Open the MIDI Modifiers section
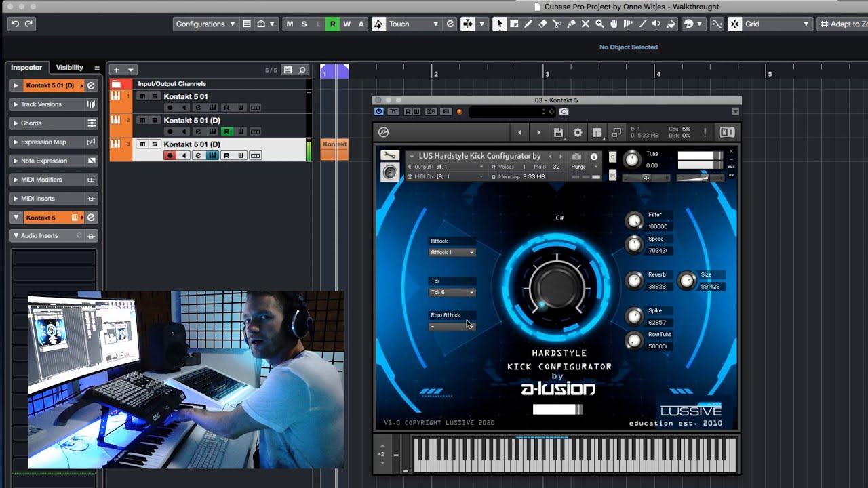Screen dimensions: 868x488 (x=54, y=180)
